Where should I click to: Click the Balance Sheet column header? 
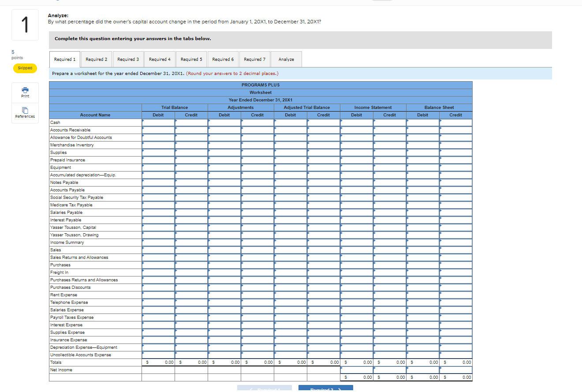coord(439,108)
